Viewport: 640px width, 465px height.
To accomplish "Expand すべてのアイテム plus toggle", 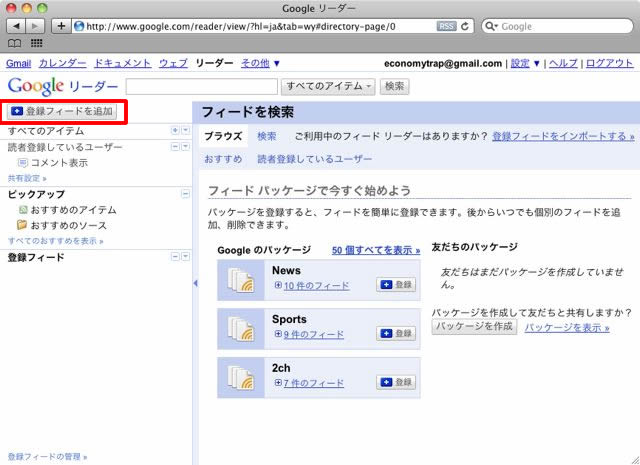I will tap(175, 130).
